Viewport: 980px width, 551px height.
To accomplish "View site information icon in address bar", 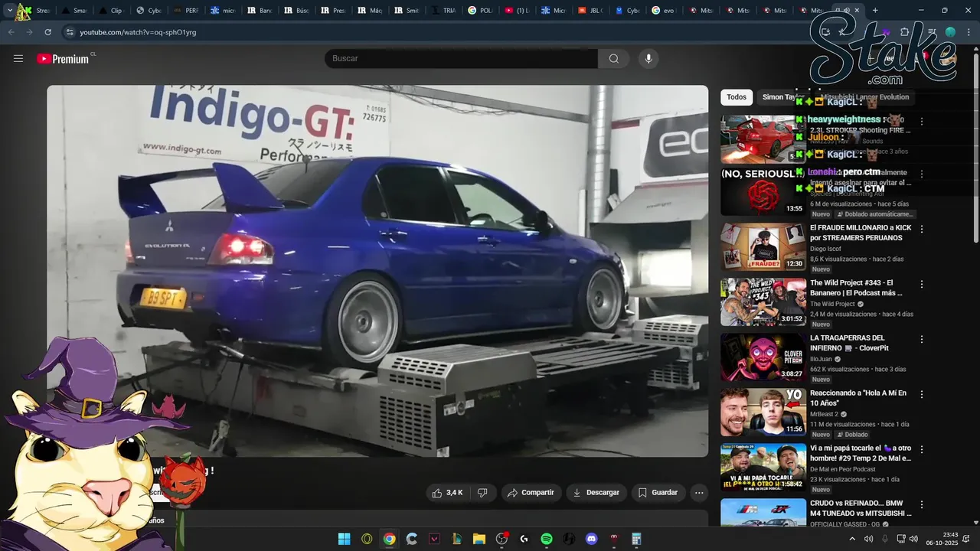I will [70, 32].
